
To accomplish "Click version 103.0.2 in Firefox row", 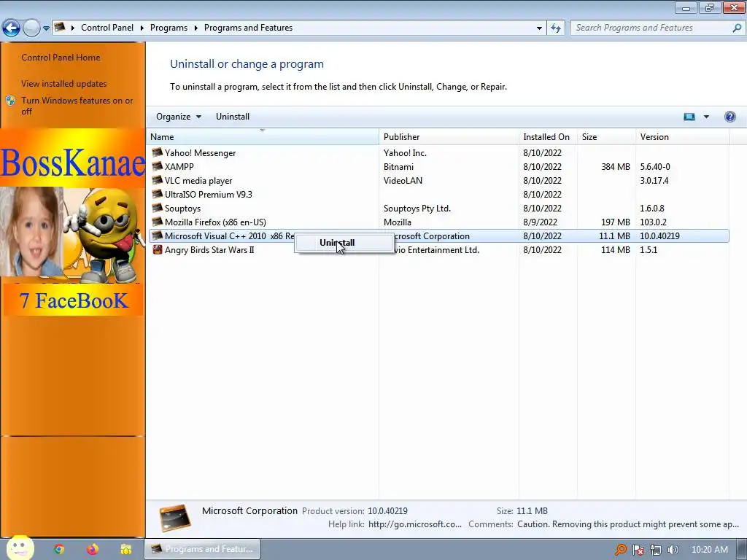I will coord(653,222).
